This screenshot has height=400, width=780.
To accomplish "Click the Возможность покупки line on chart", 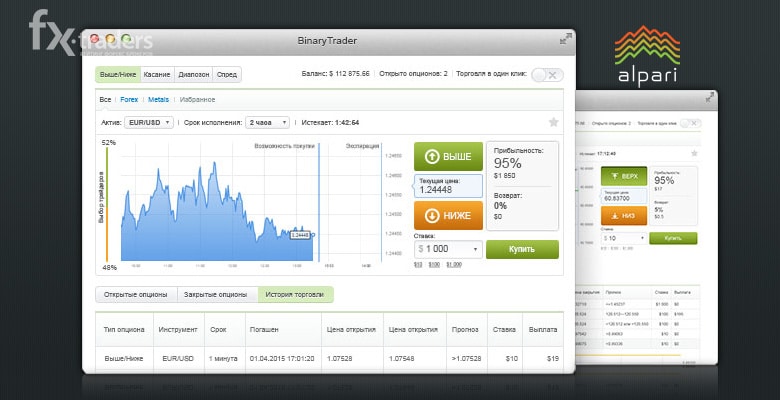I will pyautogui.click(x=319, y=201).
